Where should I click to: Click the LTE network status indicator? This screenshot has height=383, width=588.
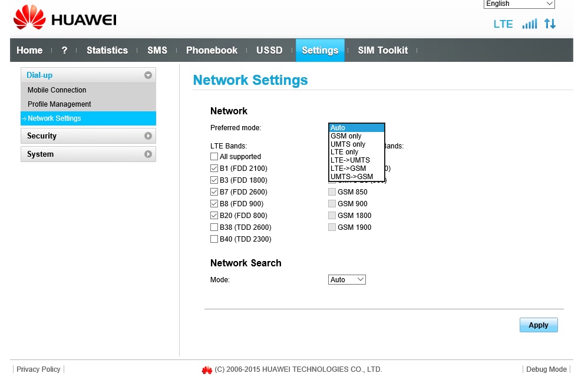[x=503, y=24]
